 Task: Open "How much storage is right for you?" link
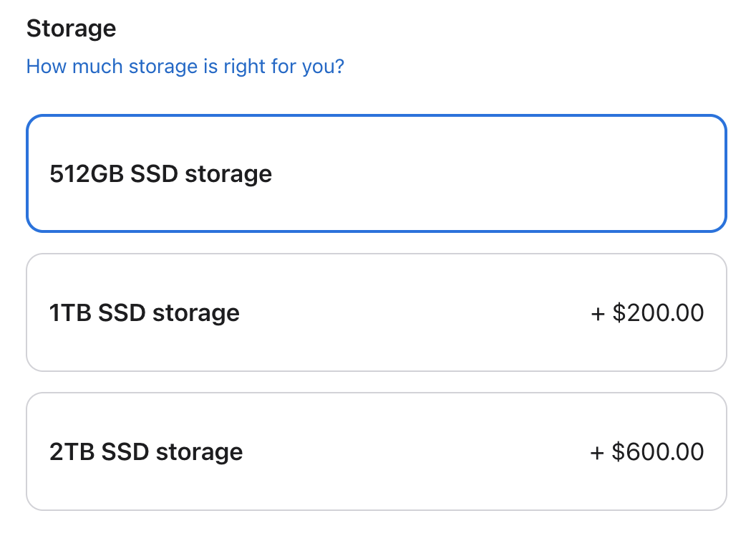185,67
